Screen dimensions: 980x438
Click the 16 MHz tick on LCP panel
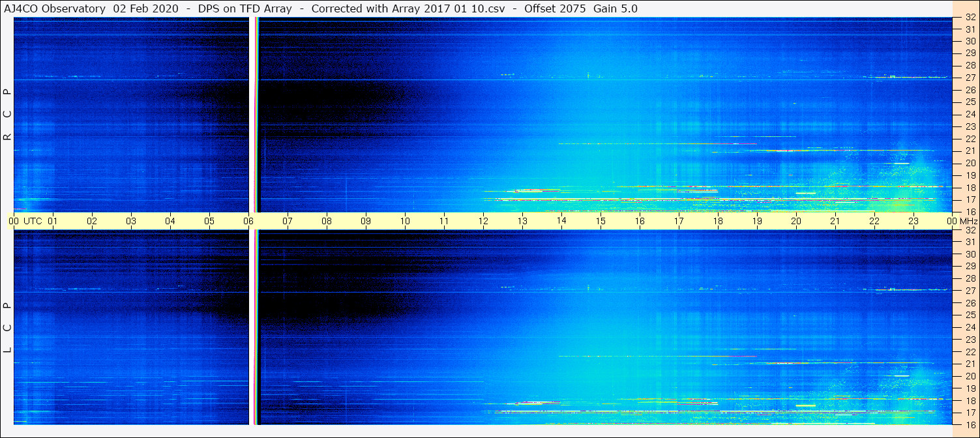click(x=970, y=424)
